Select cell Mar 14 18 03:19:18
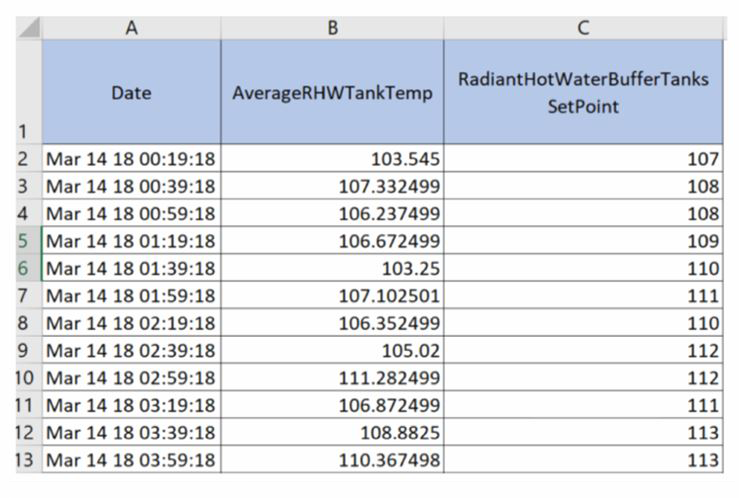Screen dimensions: 739x498 pos(131,404)
